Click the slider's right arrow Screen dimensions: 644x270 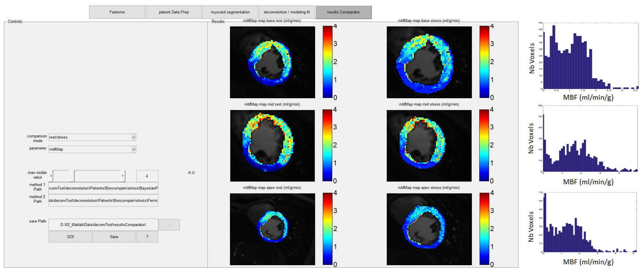[123, 176]
